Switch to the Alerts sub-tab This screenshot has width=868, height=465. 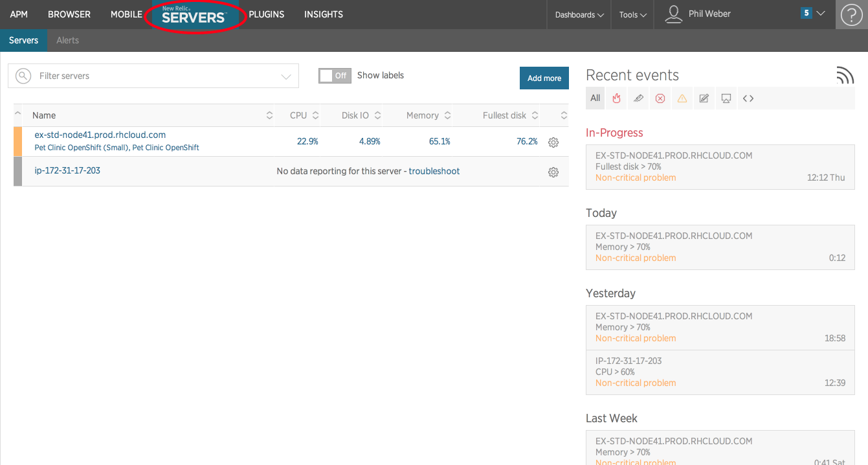(x=67, y=40)
